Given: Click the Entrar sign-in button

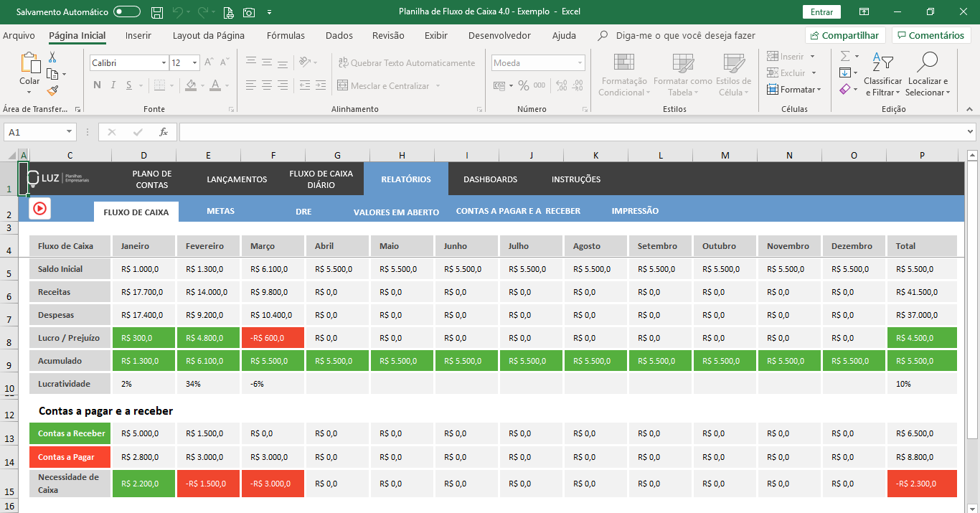Looking at the screenshot, I should click(x=821, y=12).
